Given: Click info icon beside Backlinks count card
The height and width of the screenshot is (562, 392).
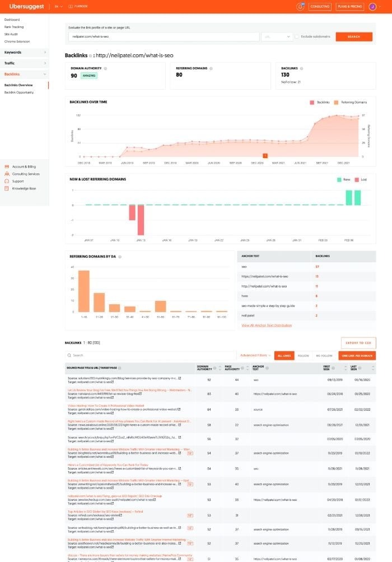Looking at the screenshot, I should pos(301,68).
